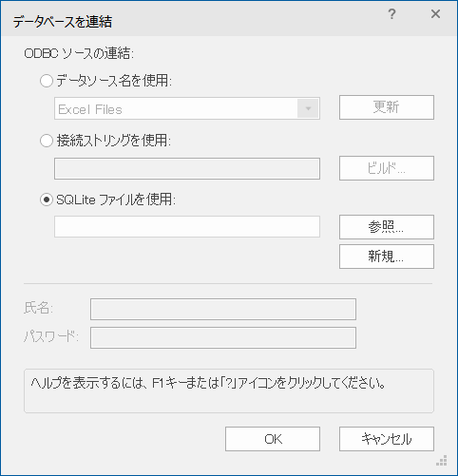458x476 pixels.
Task: Click the question mark help icon
Action: [x=391, y=14]
